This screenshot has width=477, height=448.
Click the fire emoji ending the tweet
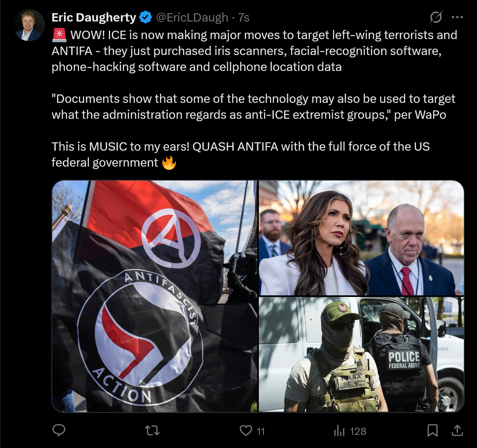169,163
